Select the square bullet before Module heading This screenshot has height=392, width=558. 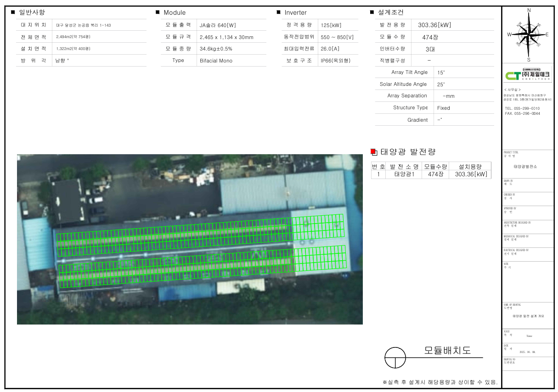(158, 12)
